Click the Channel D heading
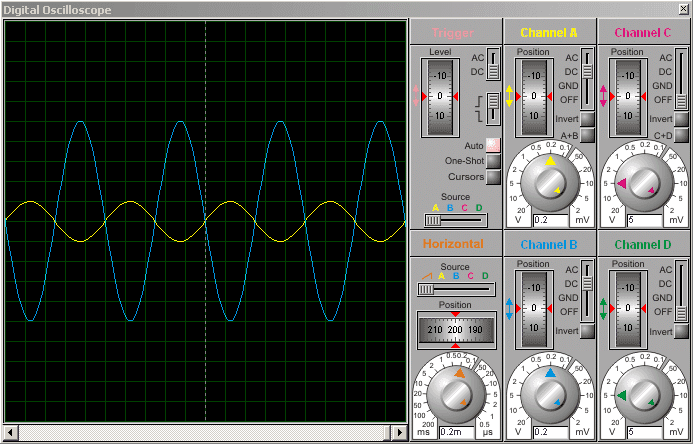Viewport: 693px width, 444px height. click(643, 245)
